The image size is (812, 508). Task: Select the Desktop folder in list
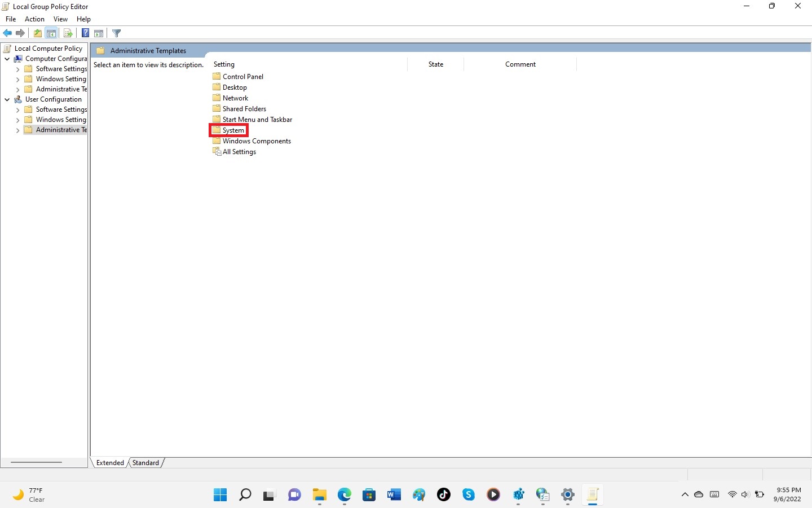pos(235,87)
